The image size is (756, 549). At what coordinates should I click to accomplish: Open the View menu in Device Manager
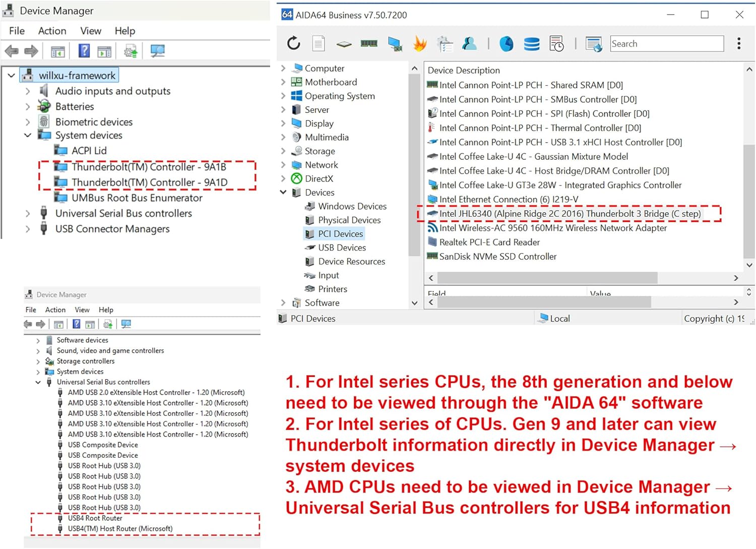(91, 31)
